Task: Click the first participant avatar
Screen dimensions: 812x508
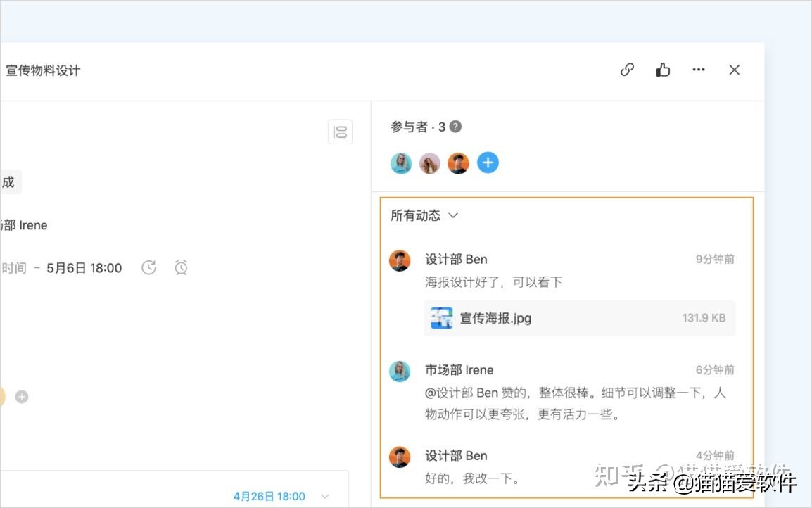Action: point(400,163)
